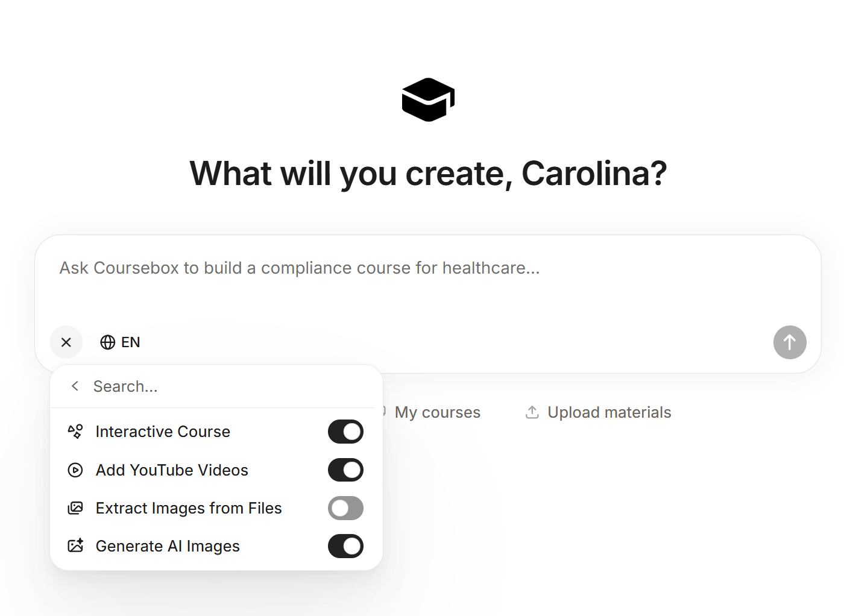Open the EN language selector

tap(130, 342)
